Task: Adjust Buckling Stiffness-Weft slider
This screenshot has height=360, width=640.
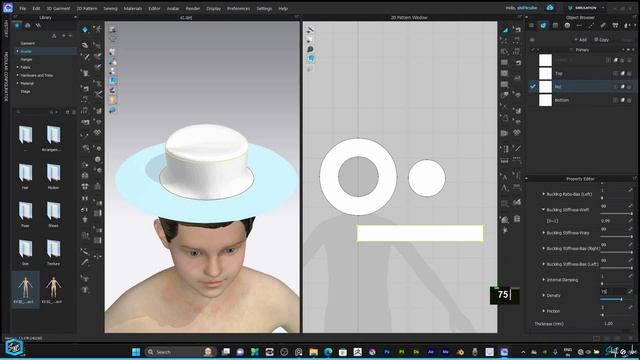Action: [617, 213]
